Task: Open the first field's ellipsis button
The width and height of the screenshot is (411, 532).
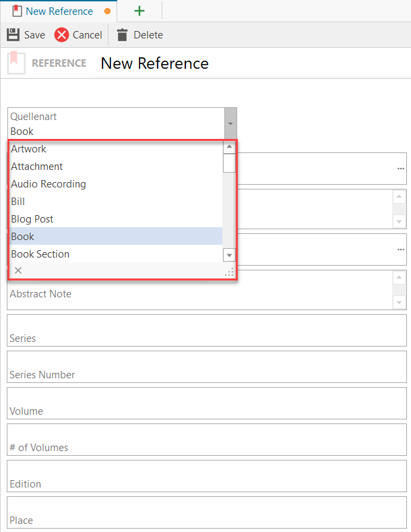Action: tap(401, 168)
